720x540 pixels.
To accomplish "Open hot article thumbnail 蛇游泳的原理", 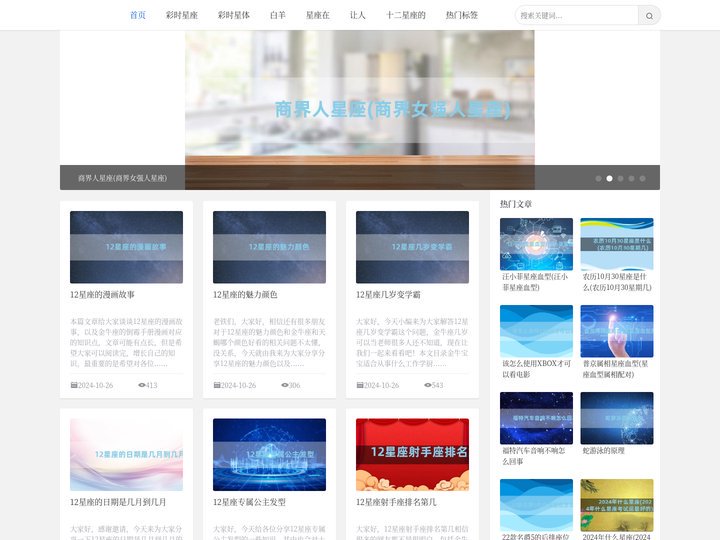I will click(x=617, y=418).
